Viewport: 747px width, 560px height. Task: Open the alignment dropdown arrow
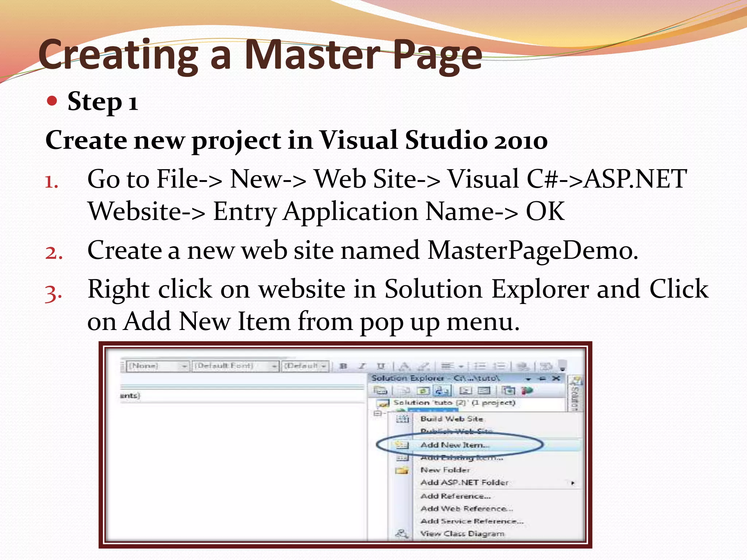pos(461,366)
